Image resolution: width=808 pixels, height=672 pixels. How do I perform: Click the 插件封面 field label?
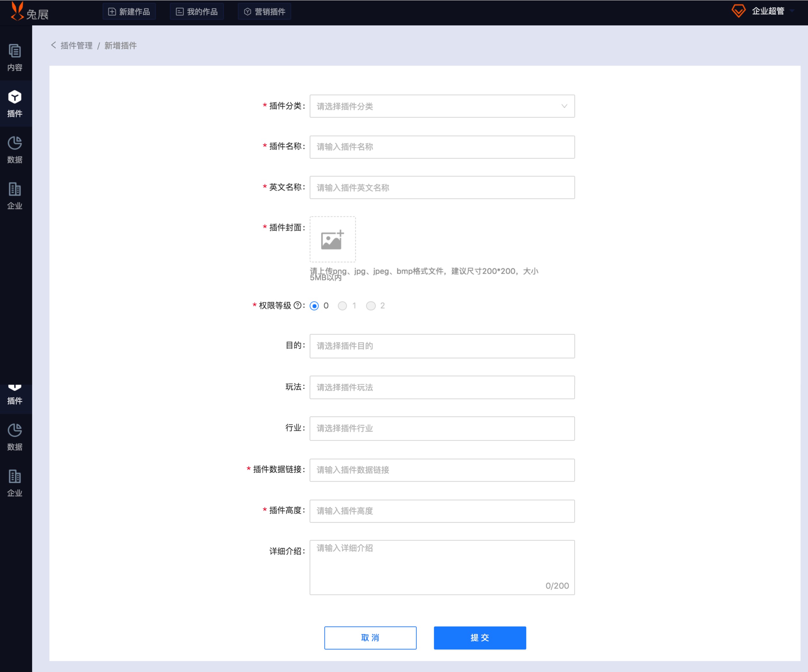point(285,228)
